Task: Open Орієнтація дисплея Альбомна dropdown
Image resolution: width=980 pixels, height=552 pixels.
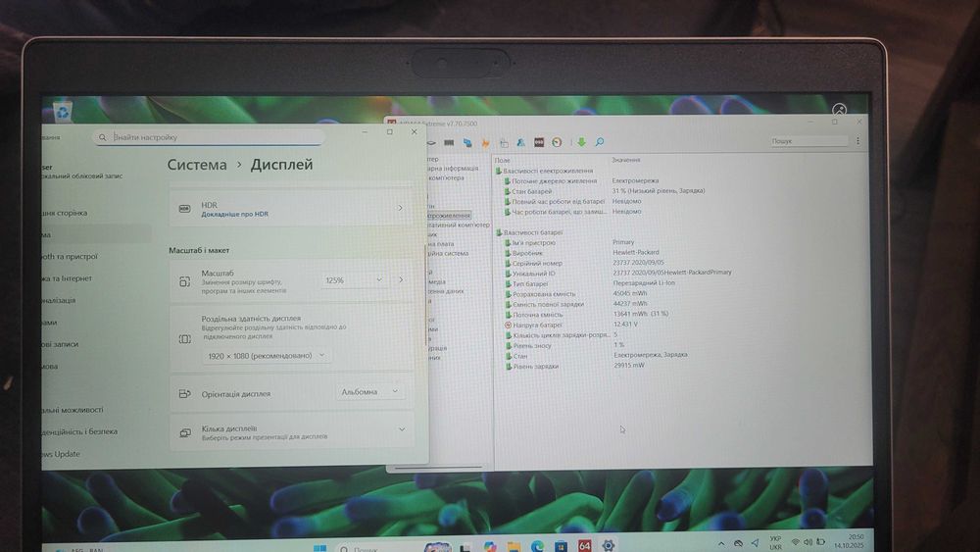Action: [x=369, y=392]
